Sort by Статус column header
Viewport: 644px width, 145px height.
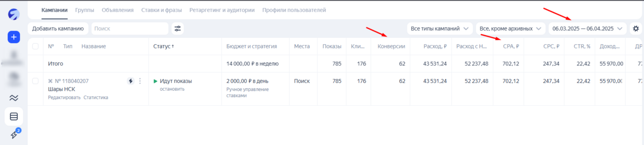tap(164, 46)
